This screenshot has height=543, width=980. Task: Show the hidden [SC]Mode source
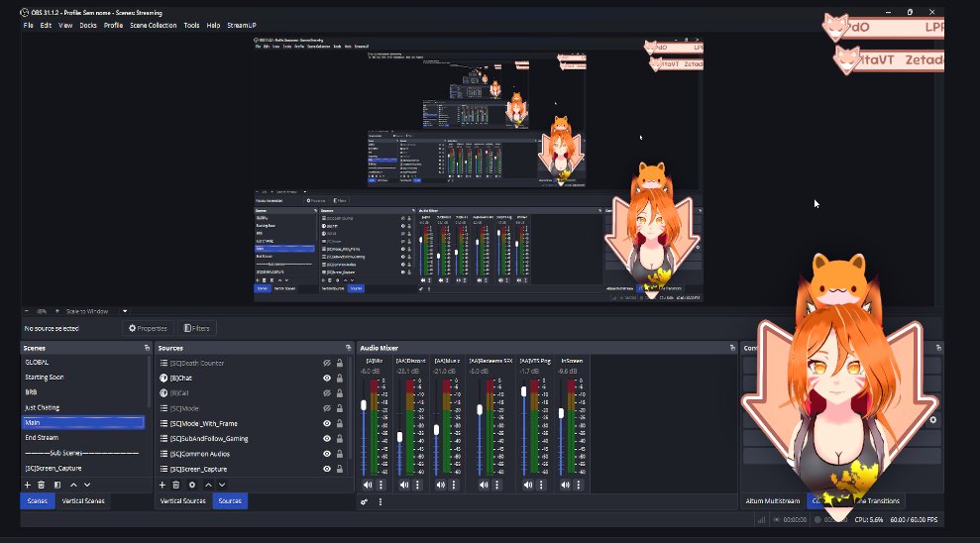pos(327,408)
